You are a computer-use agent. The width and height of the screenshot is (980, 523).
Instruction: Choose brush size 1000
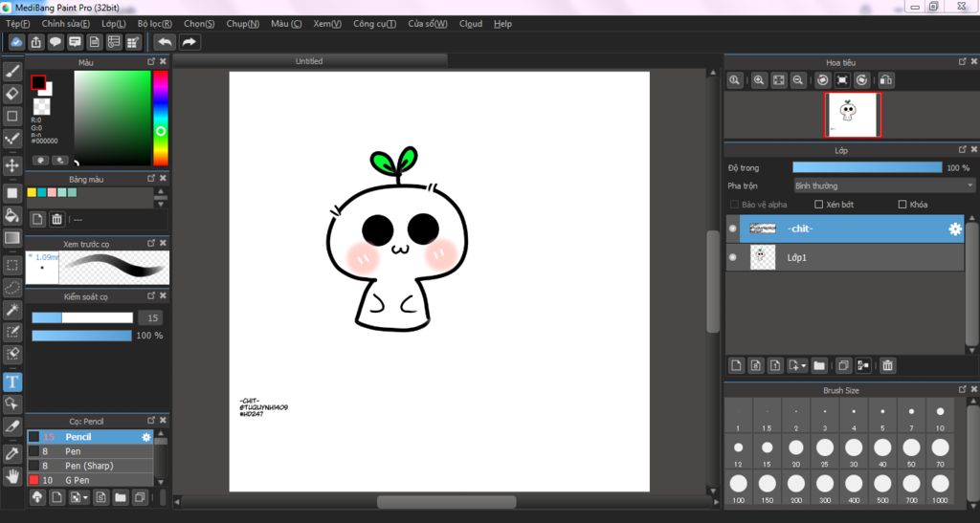[x=940, y=488]
